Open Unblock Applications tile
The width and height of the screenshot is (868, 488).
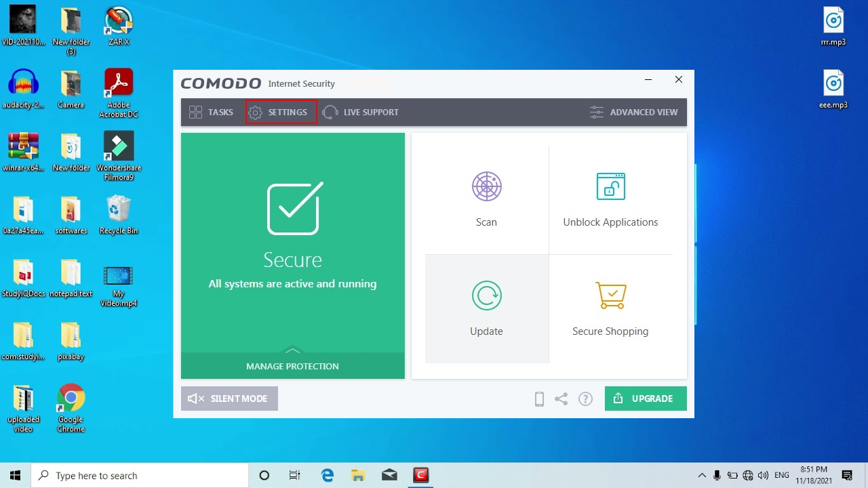(x=610, y=200)
